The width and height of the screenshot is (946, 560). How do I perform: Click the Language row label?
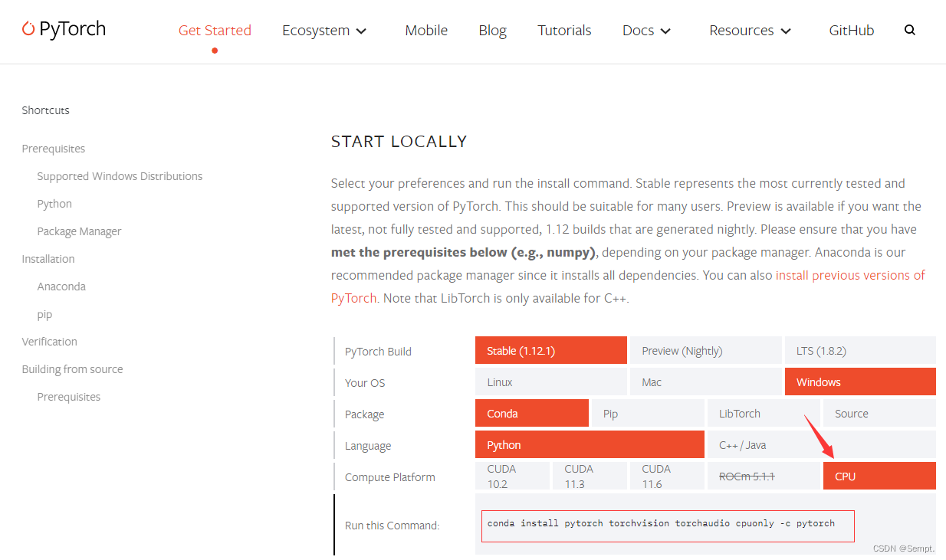pyautogui.click(x=368, y=446)
